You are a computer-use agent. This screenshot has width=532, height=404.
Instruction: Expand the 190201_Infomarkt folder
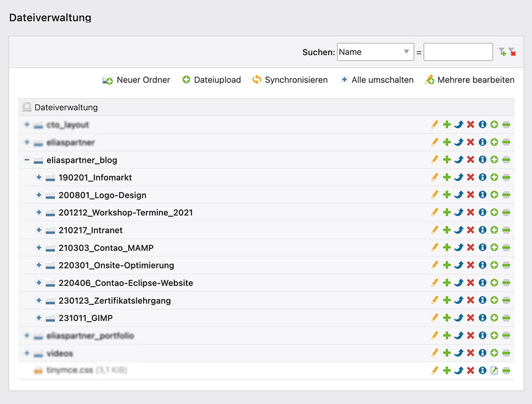click(39, 177)
